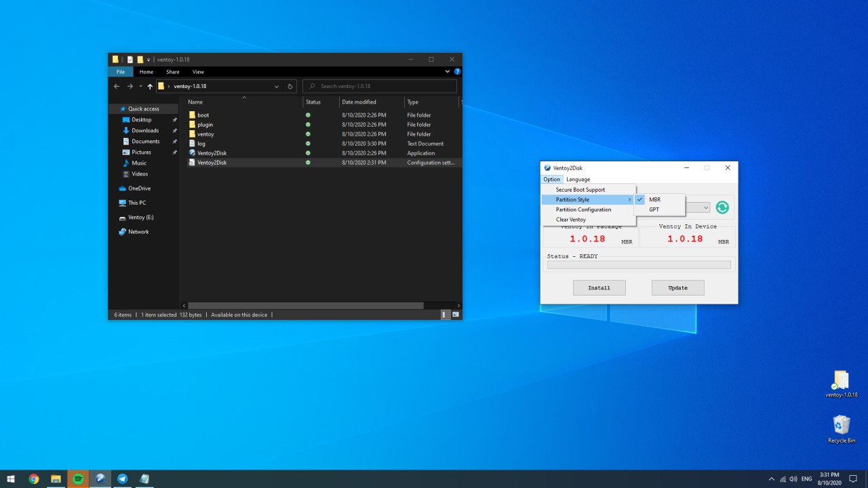
Task: Go back in File Explorer
Action: [x=117, y=87]
